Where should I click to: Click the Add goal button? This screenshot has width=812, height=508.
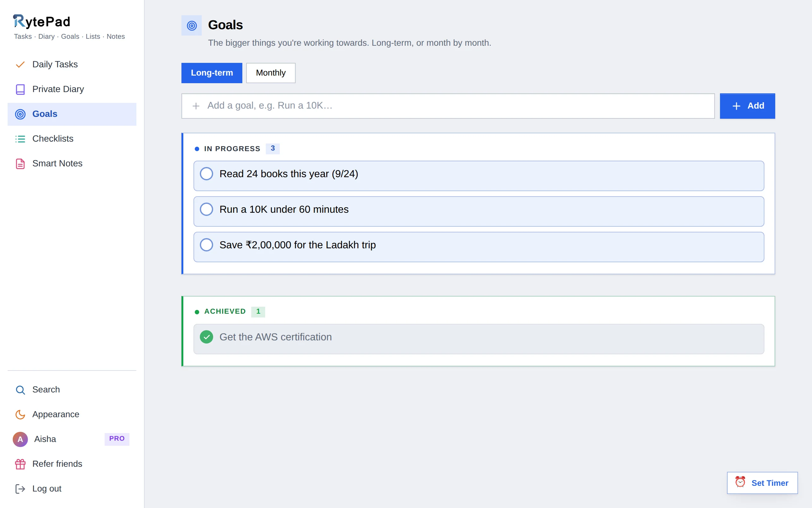tap(747, 106)
